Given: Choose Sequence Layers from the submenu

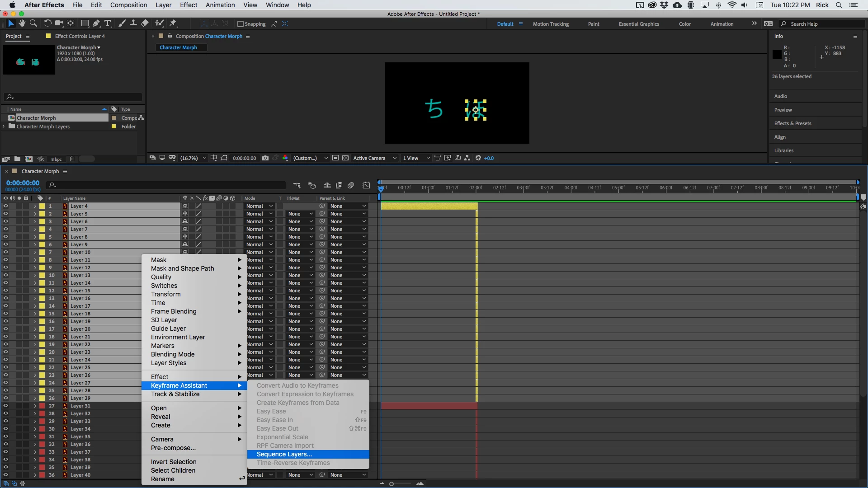Looking at the screenshot, I should 284,454.
